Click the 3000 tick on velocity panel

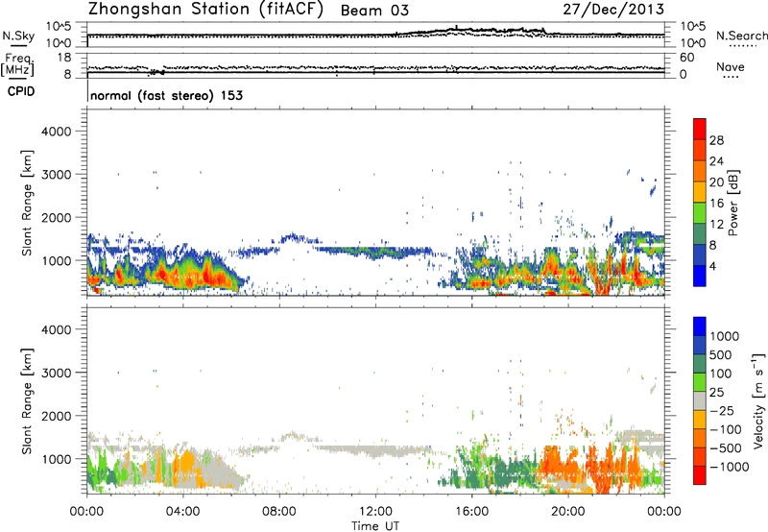(56, 373)
